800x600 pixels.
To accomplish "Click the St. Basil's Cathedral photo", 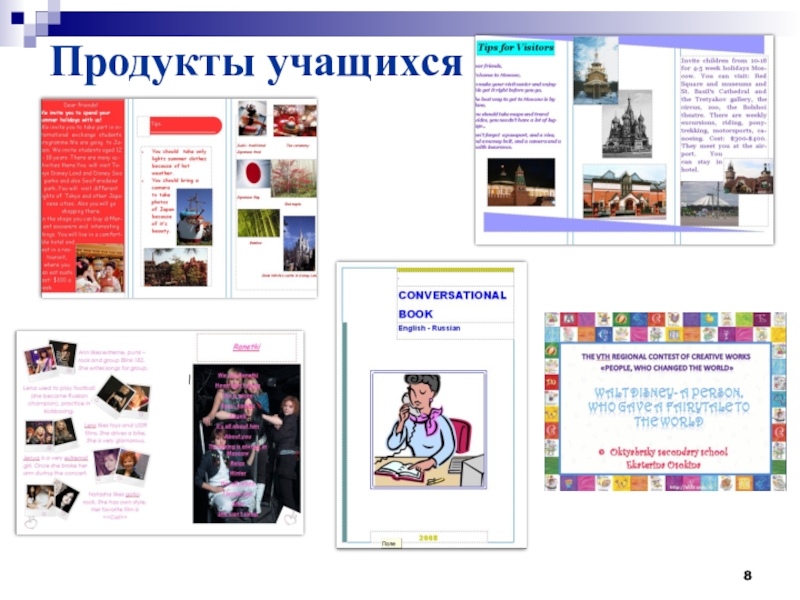I will [627, 124].
